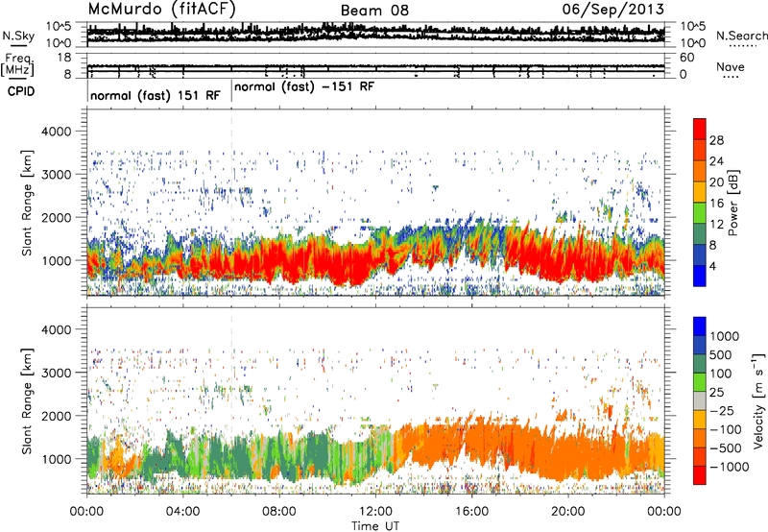Click the -500 velocity colorbar tick label
This screenshot has width=768, height=532.
coord(726,447)
